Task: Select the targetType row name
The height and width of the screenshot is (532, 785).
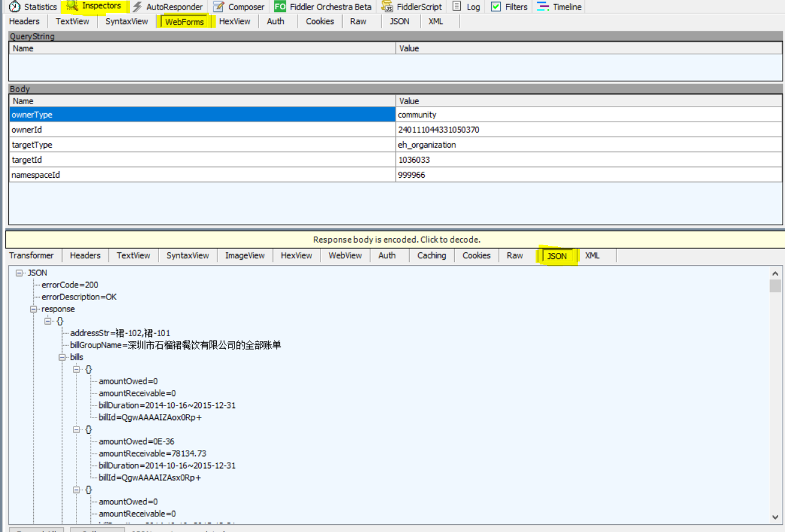Action: click(x=202, y=145)
